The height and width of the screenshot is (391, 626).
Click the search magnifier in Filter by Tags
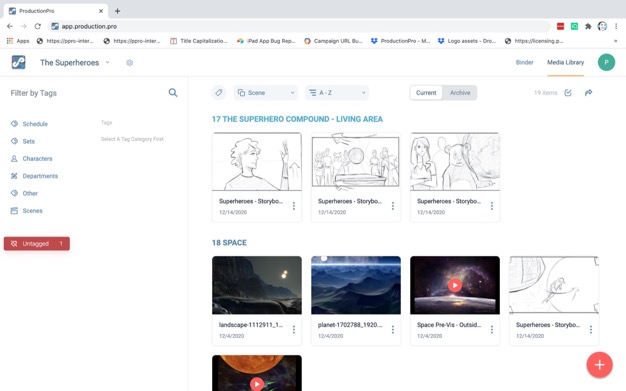(173, 93)
